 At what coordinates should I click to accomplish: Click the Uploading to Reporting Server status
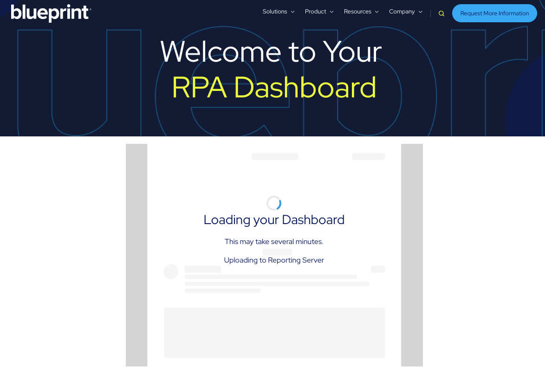point(274,260)
